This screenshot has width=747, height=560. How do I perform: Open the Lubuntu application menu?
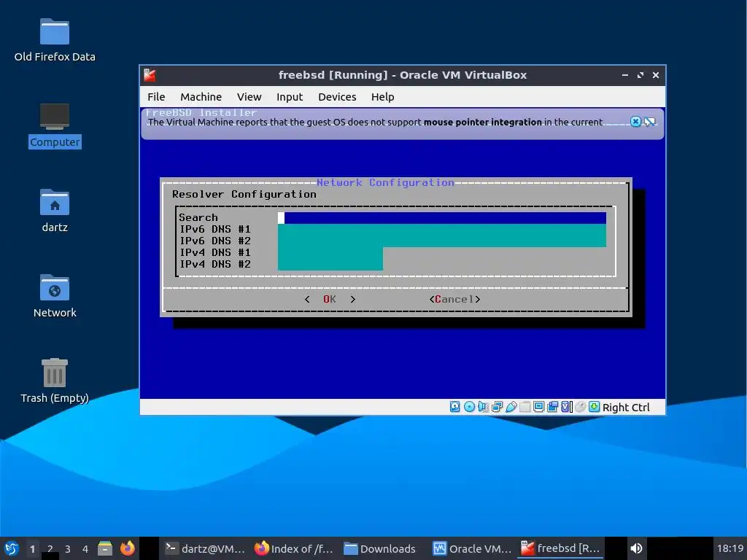[x=12, y=548]
